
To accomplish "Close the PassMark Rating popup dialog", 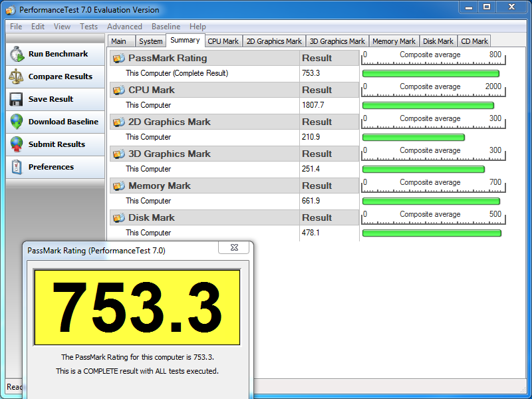I will pyautogui.click(x=234, y=247).
